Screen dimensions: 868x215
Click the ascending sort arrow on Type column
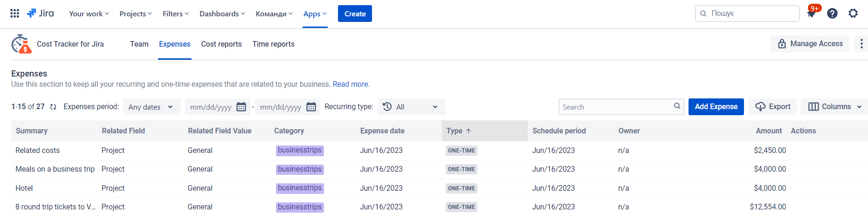click(x=468, y=131)
